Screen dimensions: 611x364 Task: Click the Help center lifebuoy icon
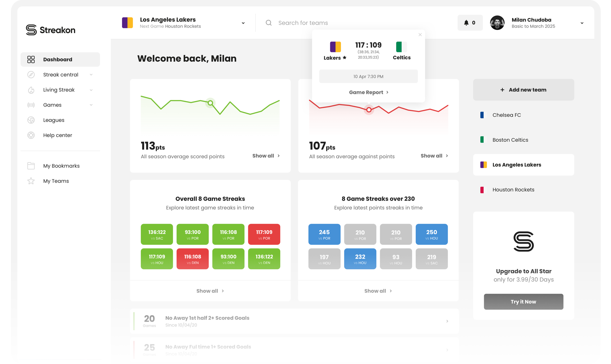click(x=31, y=135)
